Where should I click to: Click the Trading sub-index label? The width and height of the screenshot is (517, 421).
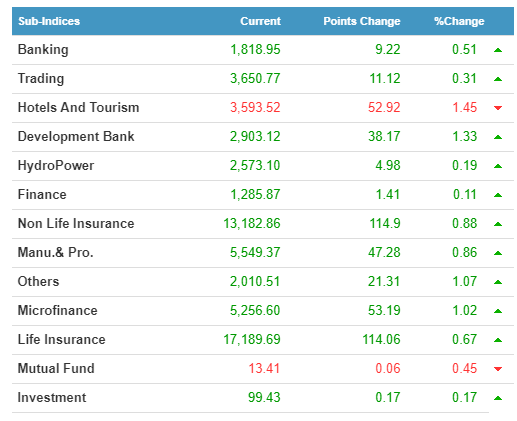click(41, 79)
